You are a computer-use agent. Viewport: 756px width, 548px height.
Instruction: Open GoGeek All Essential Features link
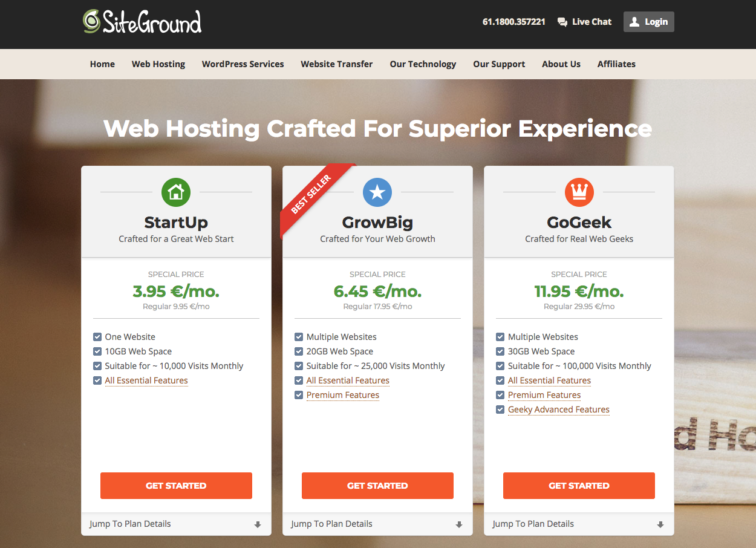point(549,380)
